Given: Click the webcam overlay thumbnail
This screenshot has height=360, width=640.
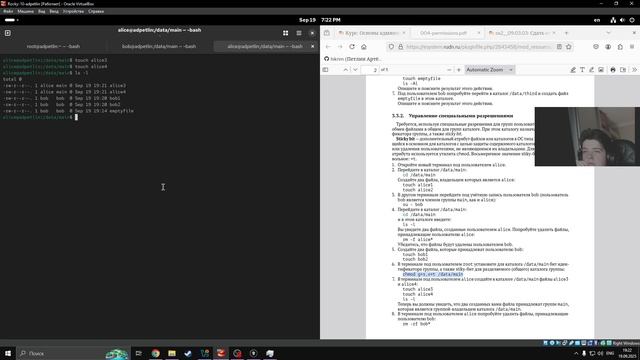Looking at the screenshot, I should pos(587,136).
